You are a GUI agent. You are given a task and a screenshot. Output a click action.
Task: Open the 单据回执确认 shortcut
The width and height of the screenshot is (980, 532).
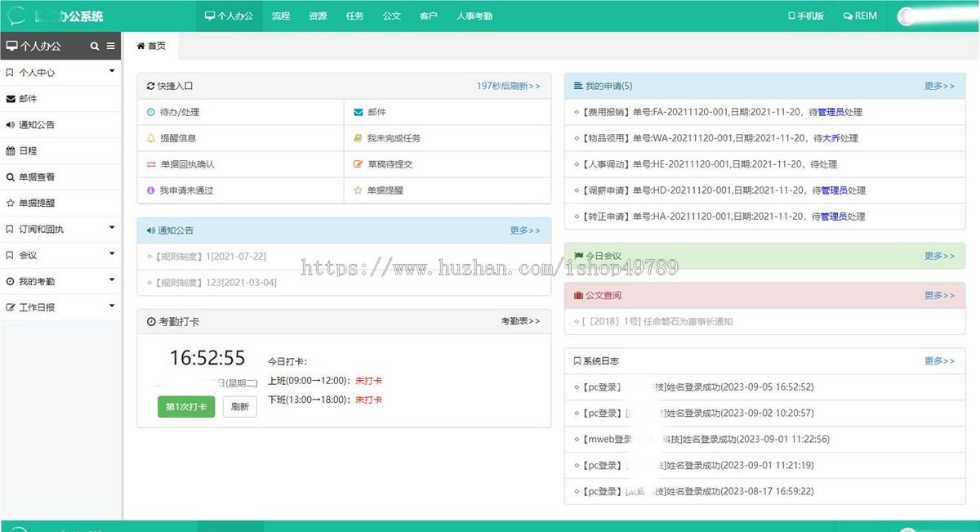[241, 164]
